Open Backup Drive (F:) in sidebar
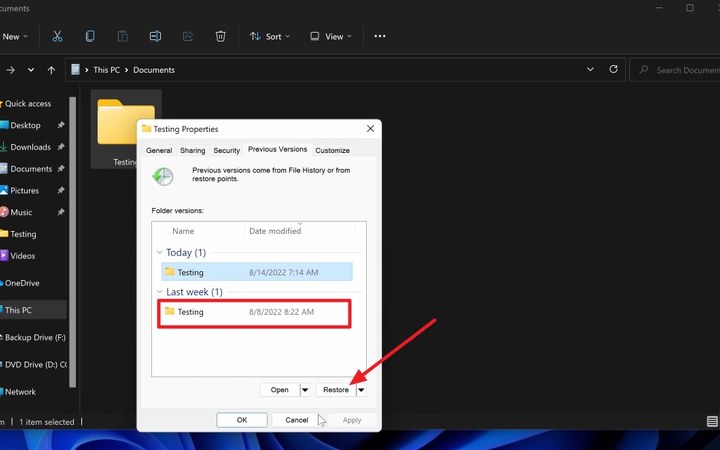The width and height of the screenshot is (720, 450). pos(35,338)
